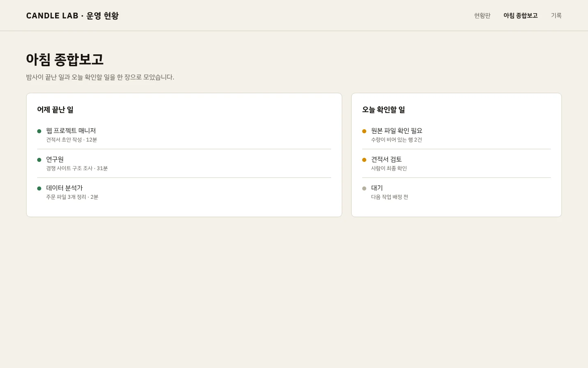This screenshot has width=588, height=368.
Task: Select the 견적서 검토 item
Action: 457,164
